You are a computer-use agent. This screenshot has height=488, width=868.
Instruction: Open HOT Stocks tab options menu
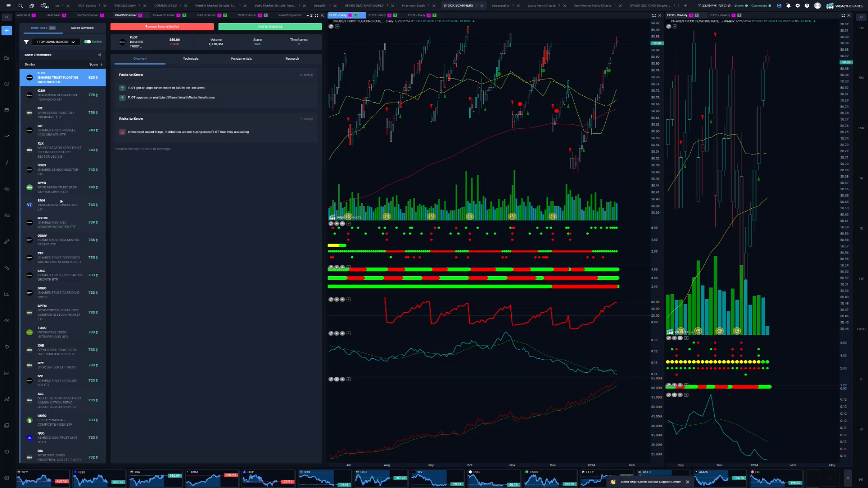pyautogui.click(x=100, y=6)
